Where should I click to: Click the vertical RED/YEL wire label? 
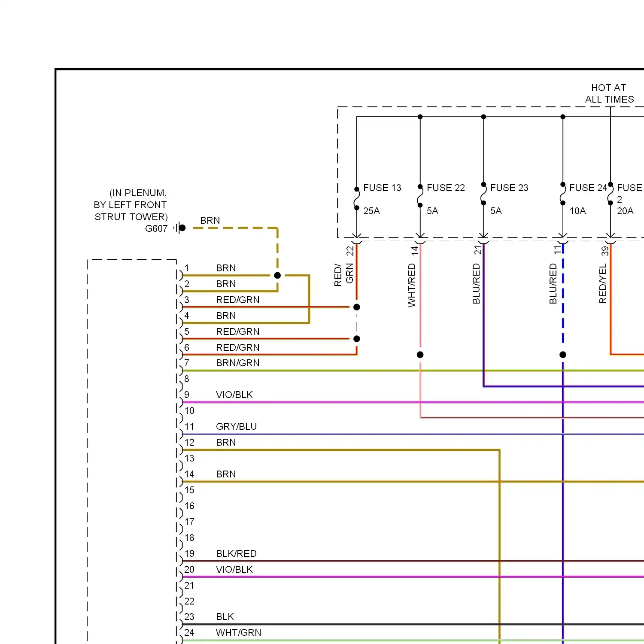click(x=603, y=284)
